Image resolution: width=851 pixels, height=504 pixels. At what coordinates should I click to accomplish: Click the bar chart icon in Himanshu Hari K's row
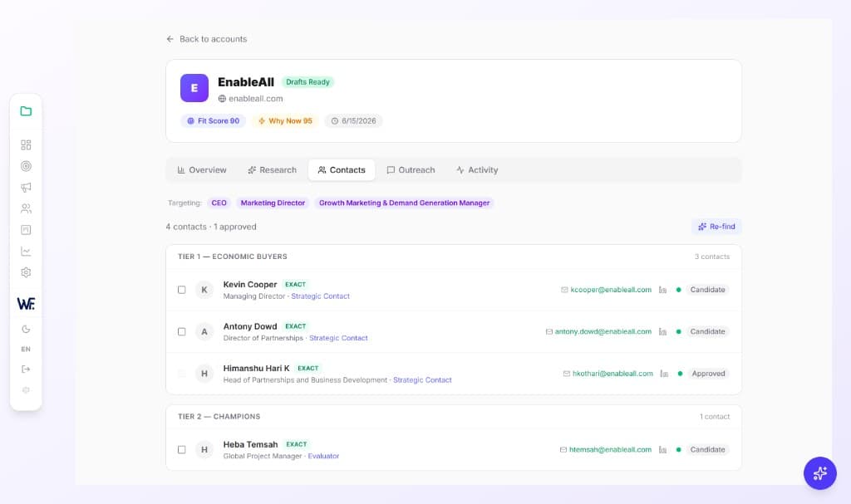(x=664, y=374)
